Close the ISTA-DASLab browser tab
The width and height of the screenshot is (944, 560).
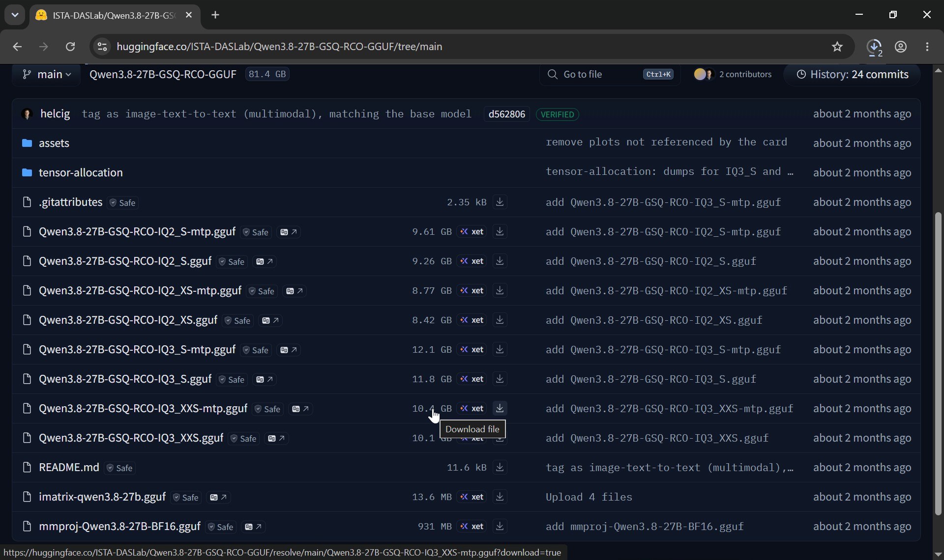click(x=189, y=15)
